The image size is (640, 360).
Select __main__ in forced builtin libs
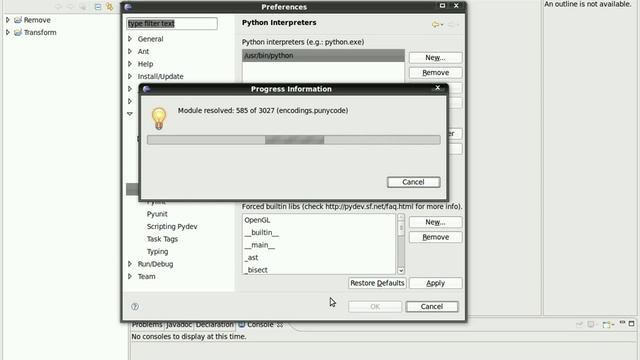pyautogui.click(x=260, y=245)
